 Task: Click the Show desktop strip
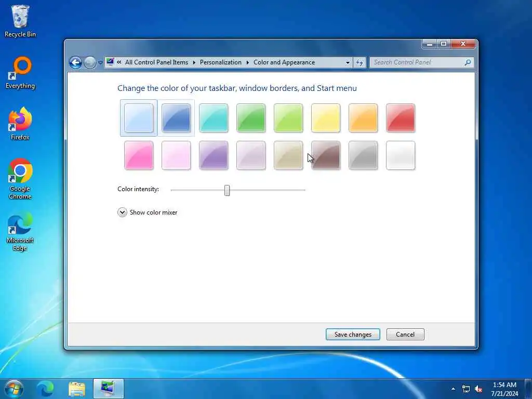[528, 389]
